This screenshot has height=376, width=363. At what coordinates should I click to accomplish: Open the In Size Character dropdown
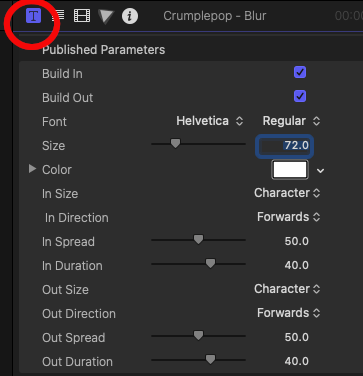tap(287, 193)
